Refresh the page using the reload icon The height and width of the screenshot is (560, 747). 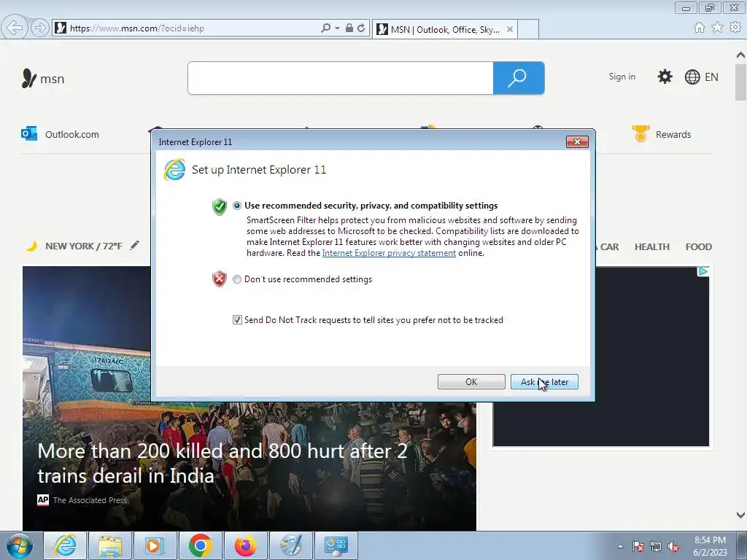[x=361, y=28]
